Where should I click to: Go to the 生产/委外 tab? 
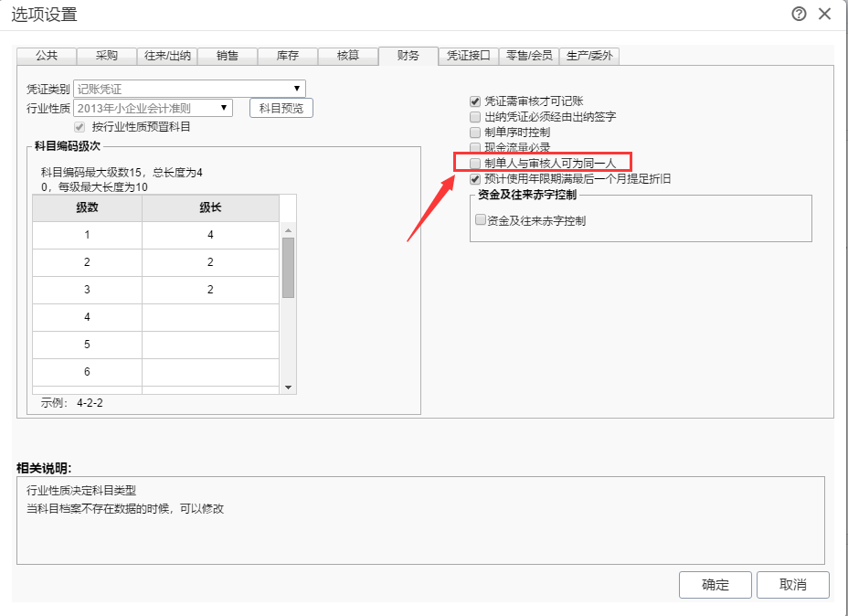pos(589,56)
